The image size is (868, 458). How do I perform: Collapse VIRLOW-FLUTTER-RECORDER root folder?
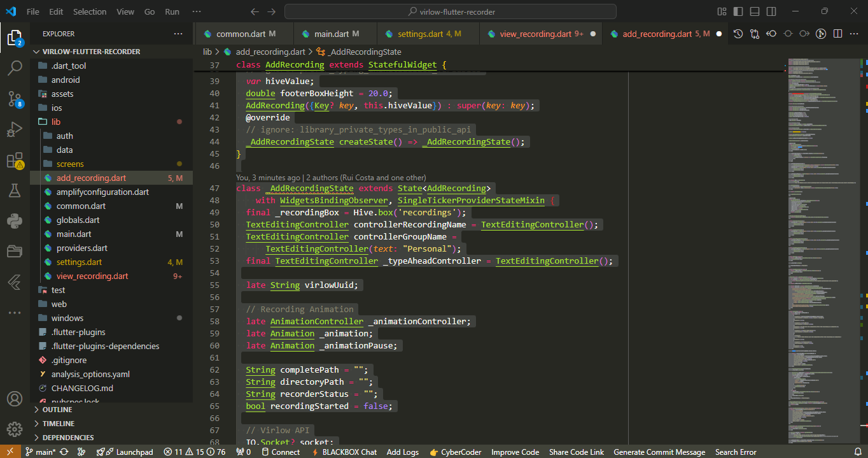(111, 52)
